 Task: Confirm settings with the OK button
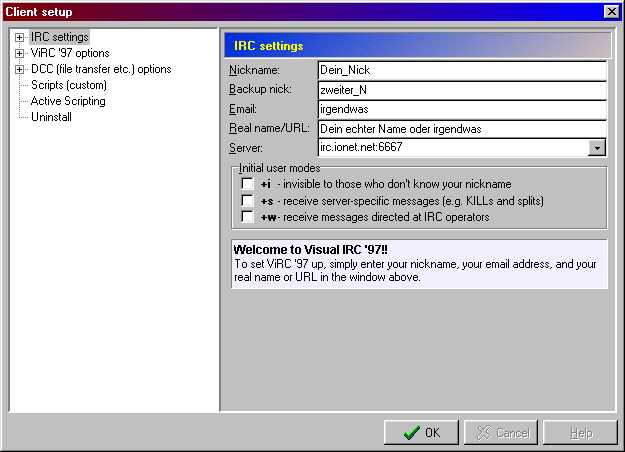click(421, 432)
